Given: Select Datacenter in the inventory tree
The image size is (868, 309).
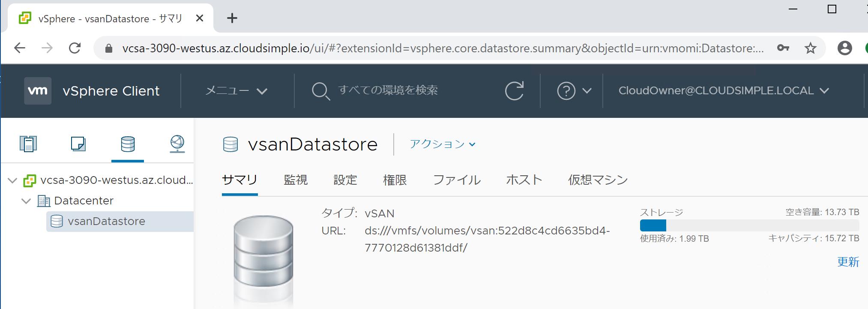Looking at the screenshot, I should (x=84, y=201).
